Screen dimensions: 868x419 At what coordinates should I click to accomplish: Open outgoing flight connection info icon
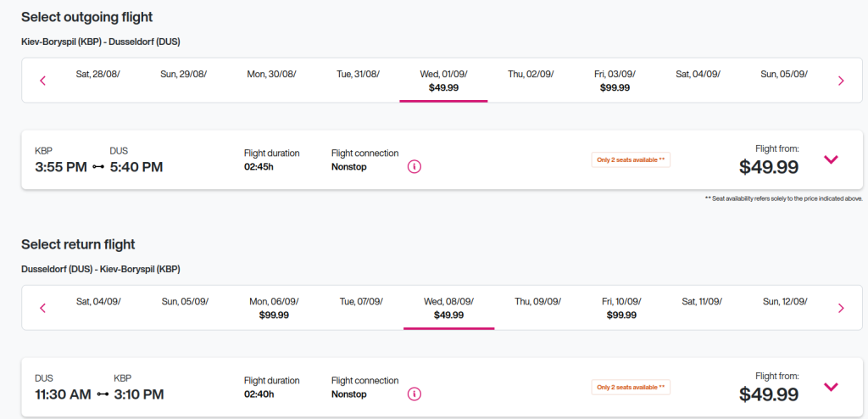[x=415, y=166]
